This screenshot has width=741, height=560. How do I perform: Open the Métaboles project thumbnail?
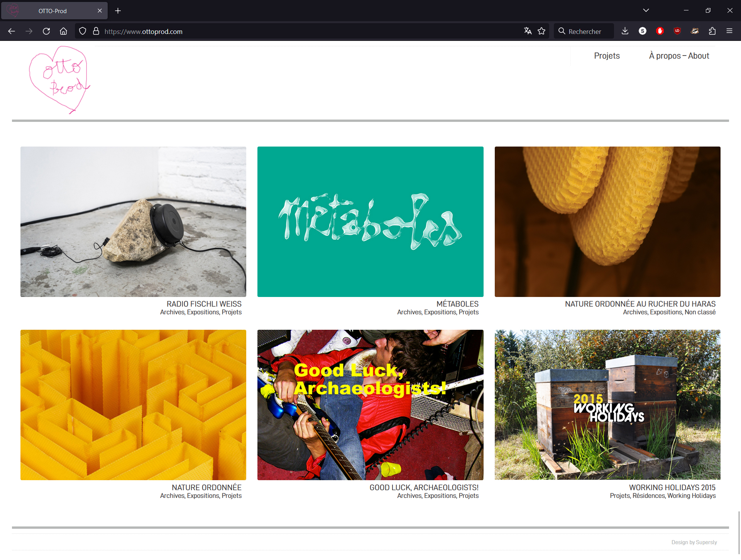pyautogui.click(x=370, y=221)
